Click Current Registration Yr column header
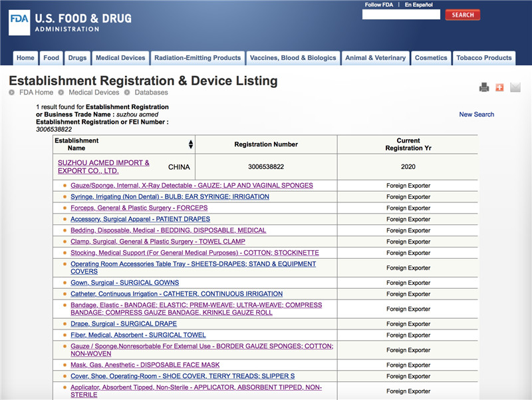Viewport: 532px width, 400px height. click(x=408, y=144)
